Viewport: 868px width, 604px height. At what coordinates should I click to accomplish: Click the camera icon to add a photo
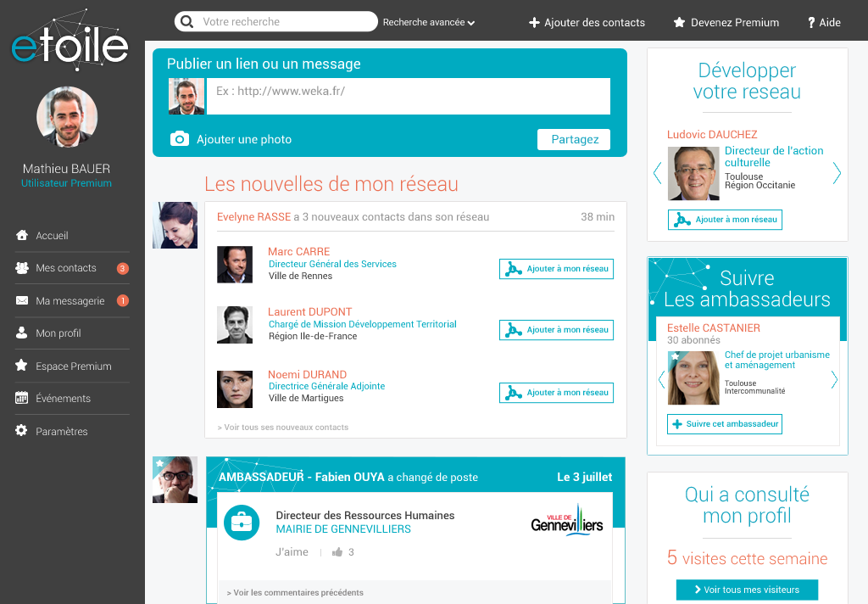[179, 139]
